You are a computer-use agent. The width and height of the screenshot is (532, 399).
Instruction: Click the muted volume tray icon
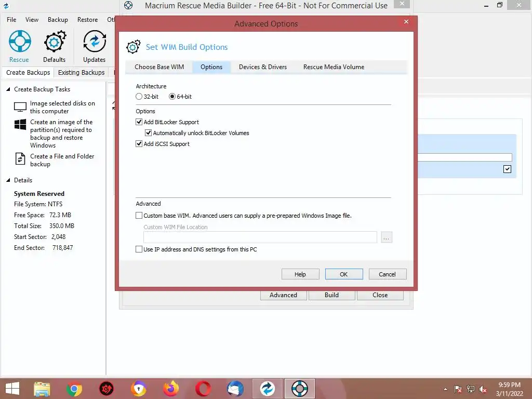tap(483, 389)
